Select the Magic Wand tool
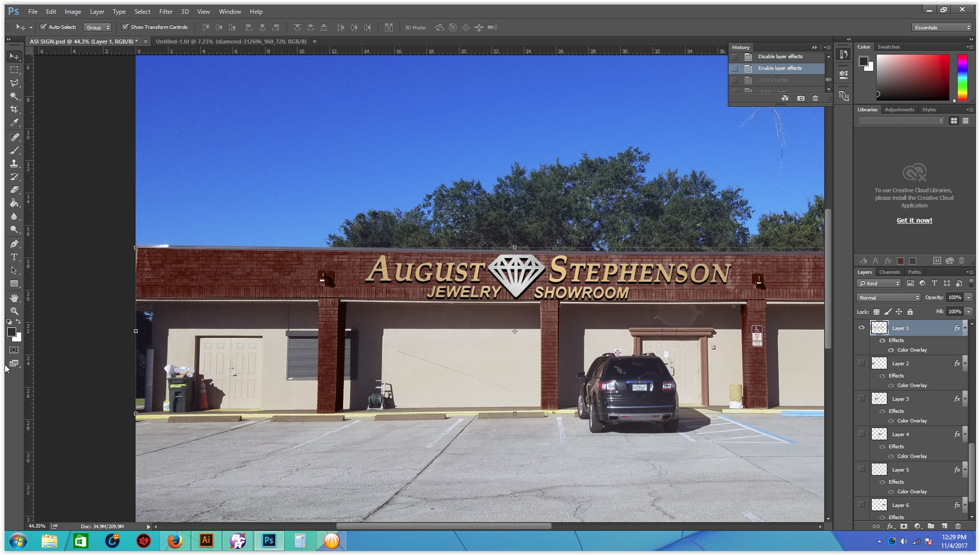 (x=14, y=96)
